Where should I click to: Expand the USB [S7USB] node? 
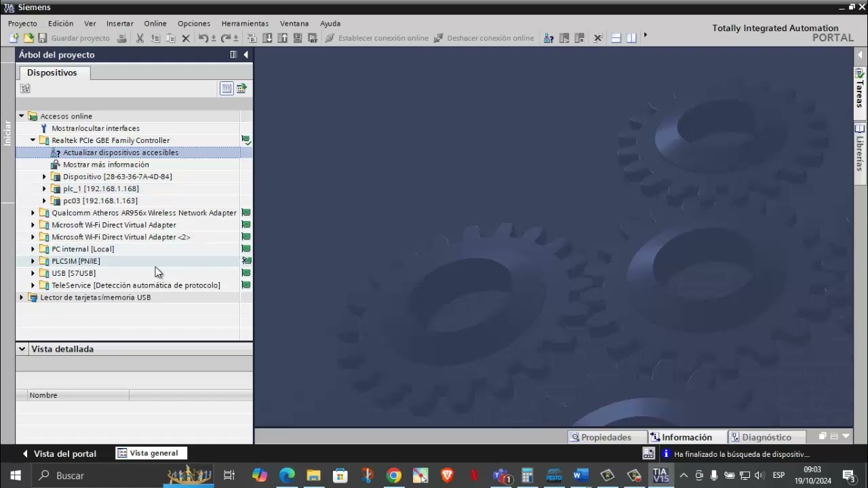point(33,273)
